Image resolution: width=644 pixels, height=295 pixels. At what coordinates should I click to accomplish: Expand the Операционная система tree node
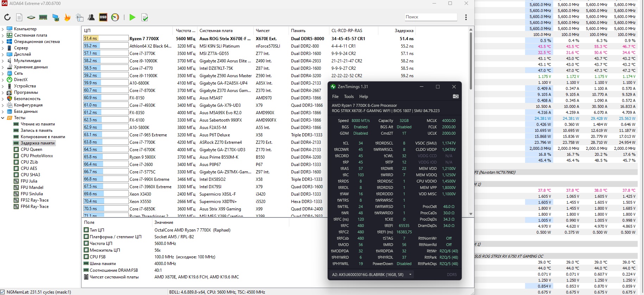3,42
